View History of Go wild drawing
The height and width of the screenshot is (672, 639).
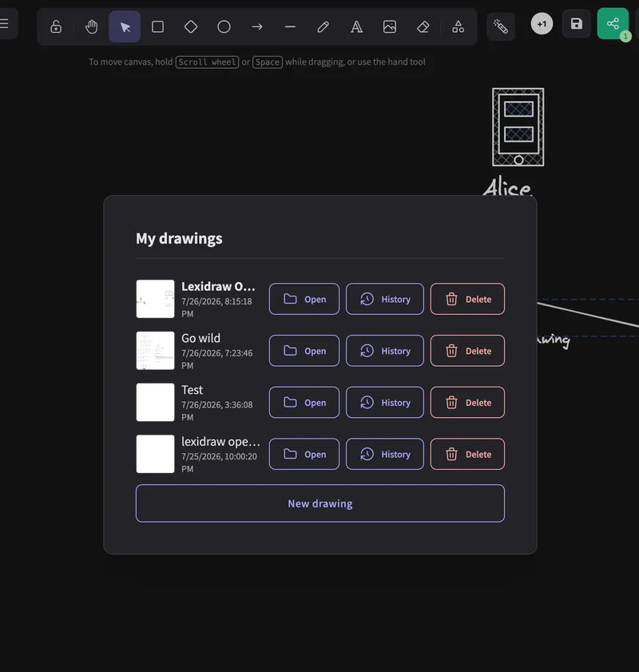[x=385, y=351]
